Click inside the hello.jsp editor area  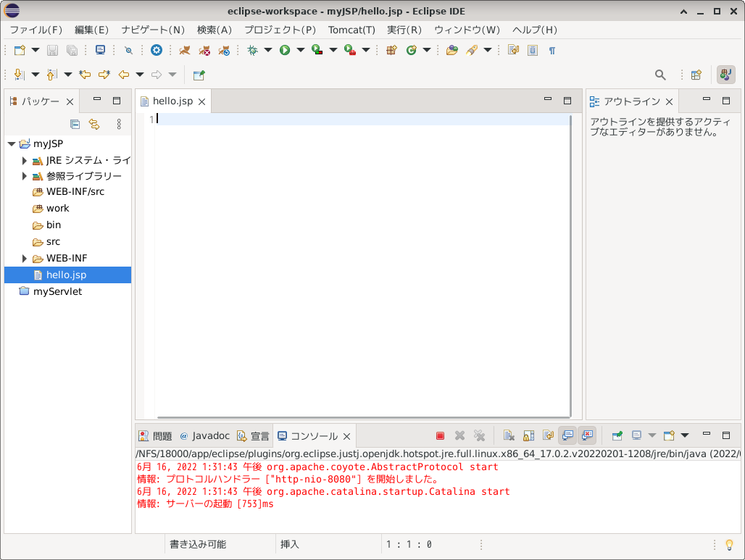pyautogui.click(x=364, y=266)
